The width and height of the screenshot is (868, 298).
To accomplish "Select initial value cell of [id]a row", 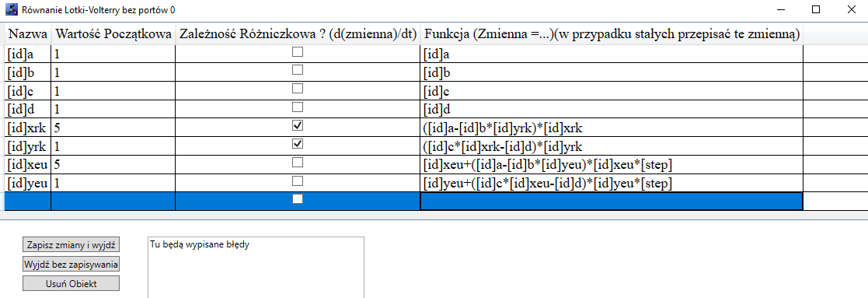I will 113,54.
